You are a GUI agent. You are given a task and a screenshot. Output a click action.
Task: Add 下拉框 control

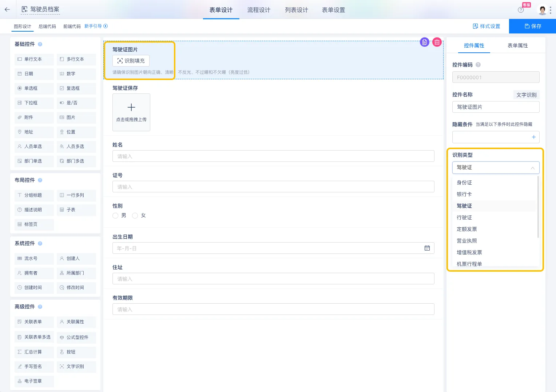34,103
